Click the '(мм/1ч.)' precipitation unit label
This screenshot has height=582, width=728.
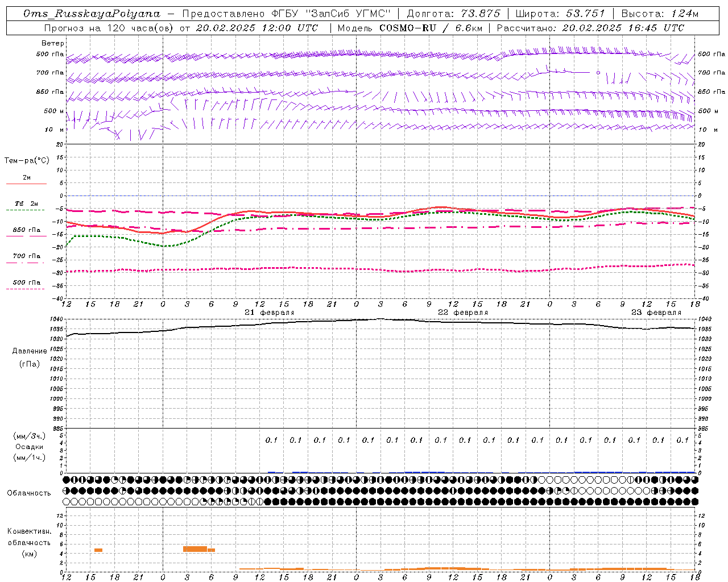click(x=30, y=458)
